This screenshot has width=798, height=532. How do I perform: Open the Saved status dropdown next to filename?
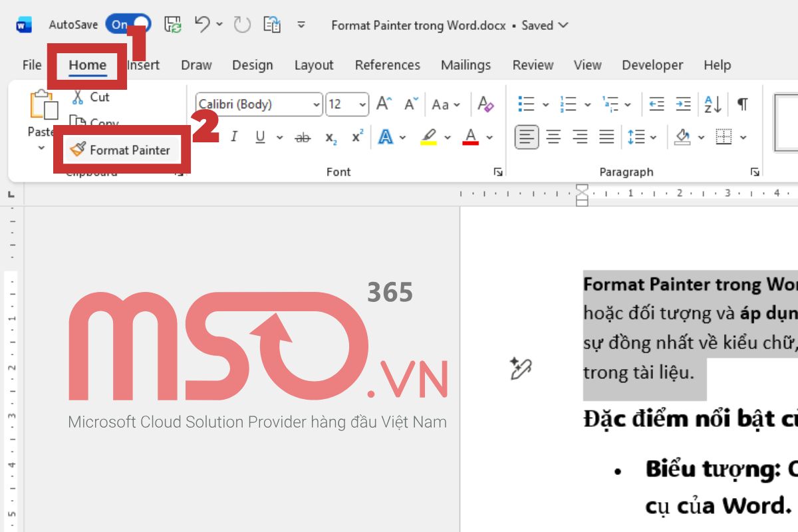pos(545,25)
